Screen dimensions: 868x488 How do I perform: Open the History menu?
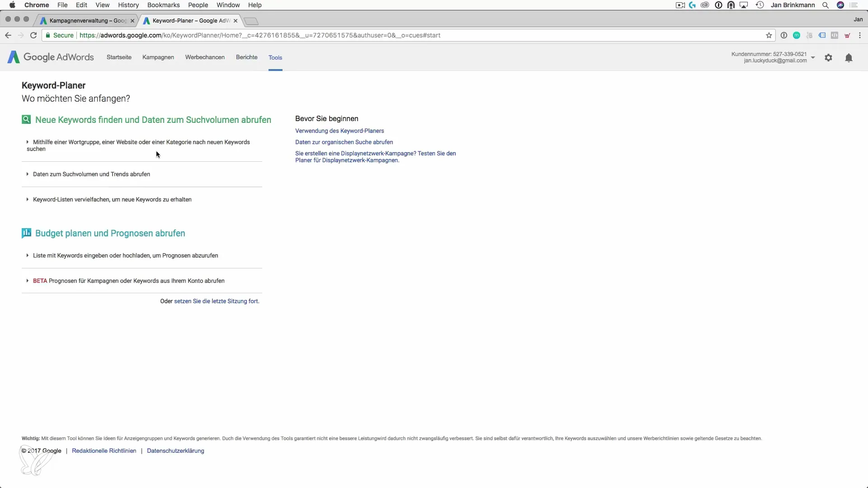pyautogui.click(x=128, y=5)
